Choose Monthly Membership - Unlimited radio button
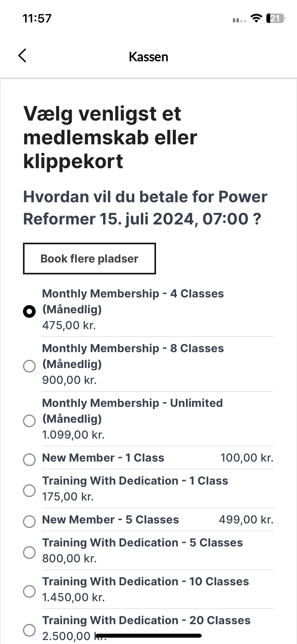Screen dimensions: 297x644 29,421
